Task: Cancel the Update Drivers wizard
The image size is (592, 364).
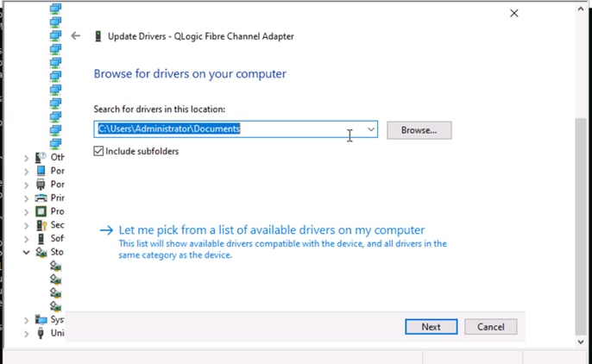Action: 490,327
